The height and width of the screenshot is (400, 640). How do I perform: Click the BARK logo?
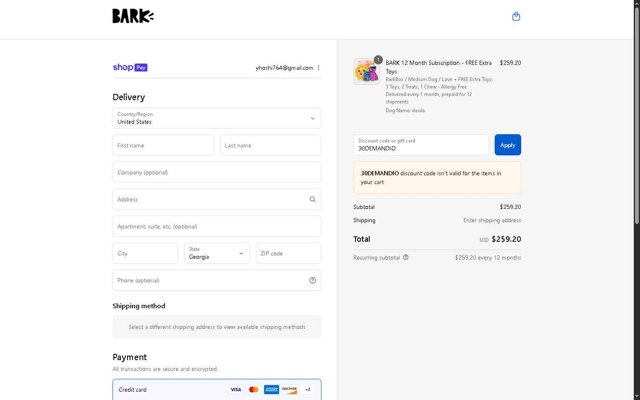[x=133, y=16]
